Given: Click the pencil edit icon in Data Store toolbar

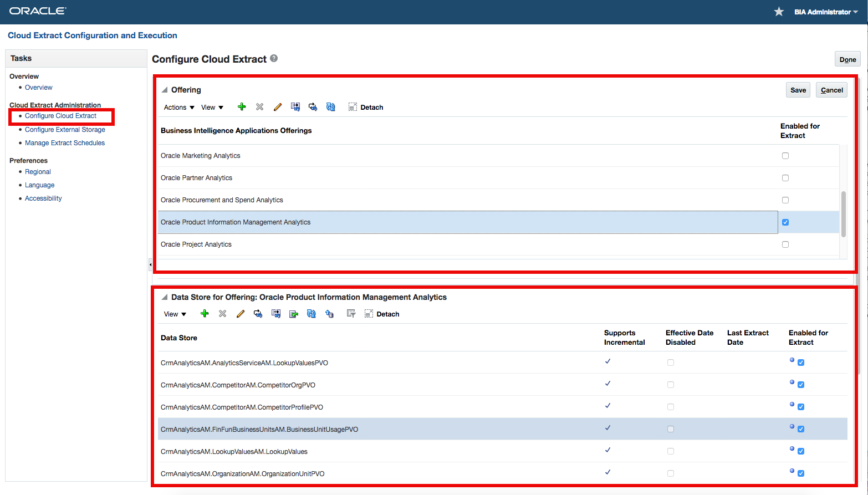Looking at the screenshot, I should [x=241, y=314].
